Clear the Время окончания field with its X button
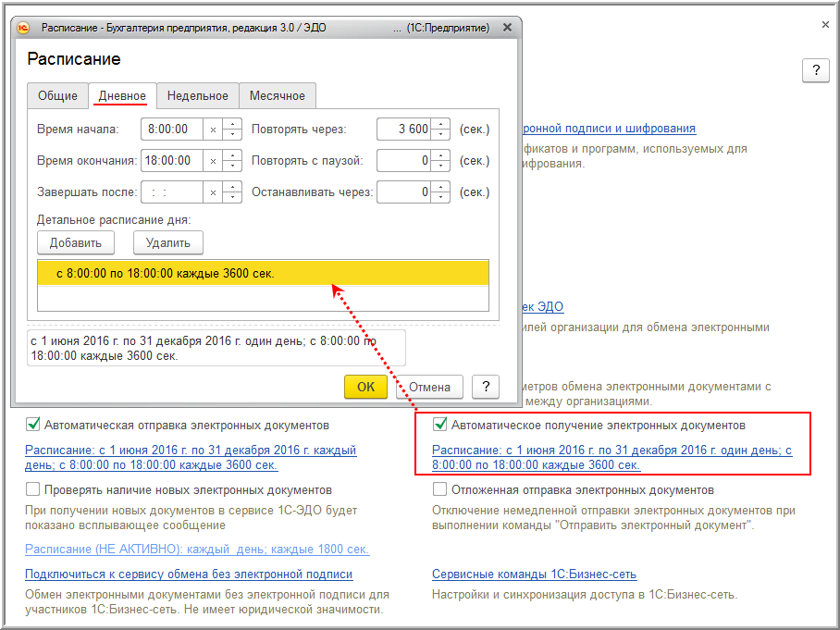Screen dimensions: 840x630 [x=213, y=161]
